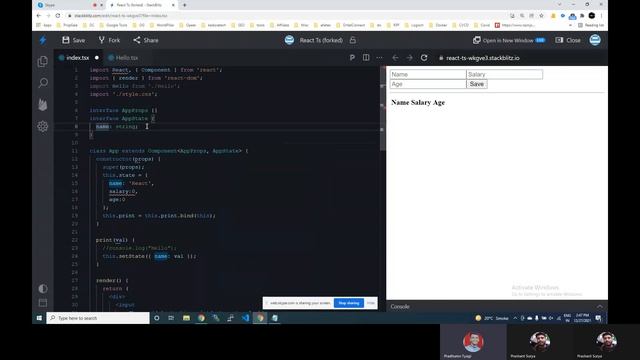This screenshot has height=360, width=640.
Task: Open preview in new window
Action: pyautogui.click(x=509, y=40)
